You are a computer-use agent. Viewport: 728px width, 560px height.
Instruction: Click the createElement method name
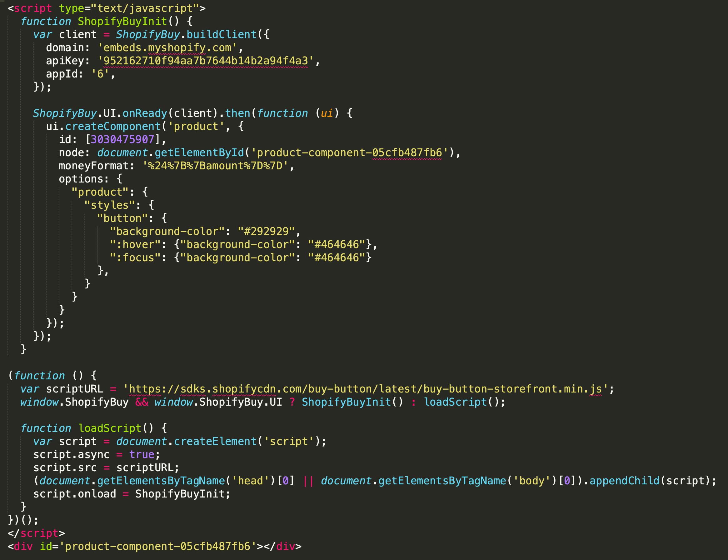pyautogui.click(x=215, y=441)
